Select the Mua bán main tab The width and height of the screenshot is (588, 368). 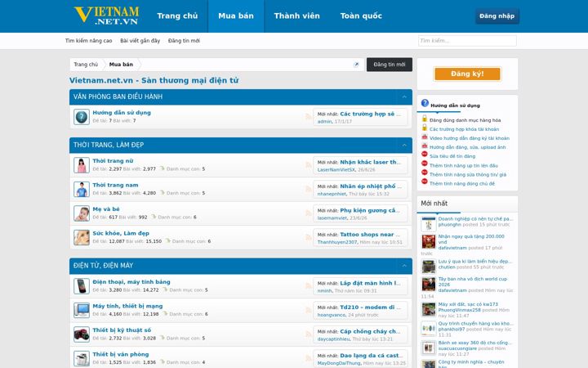coord(236,16)
